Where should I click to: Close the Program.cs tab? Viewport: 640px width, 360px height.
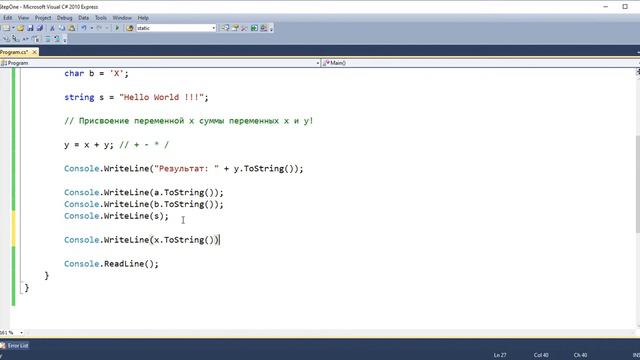35,52
